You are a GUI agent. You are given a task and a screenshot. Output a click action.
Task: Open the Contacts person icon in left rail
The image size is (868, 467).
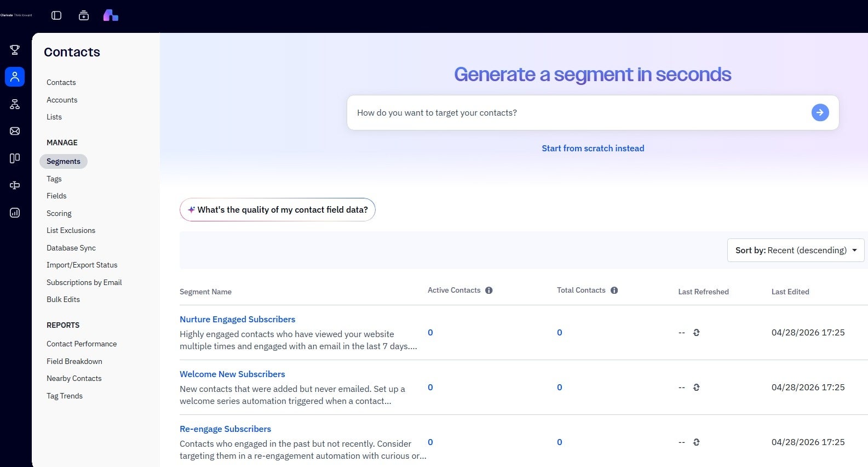15,77
